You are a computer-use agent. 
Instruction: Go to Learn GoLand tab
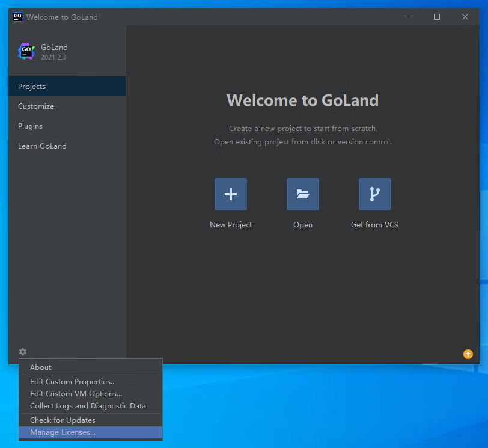42,146
